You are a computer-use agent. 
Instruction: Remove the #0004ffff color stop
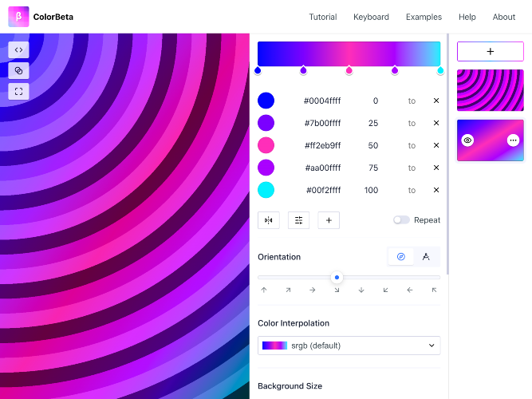coord(436,101)
